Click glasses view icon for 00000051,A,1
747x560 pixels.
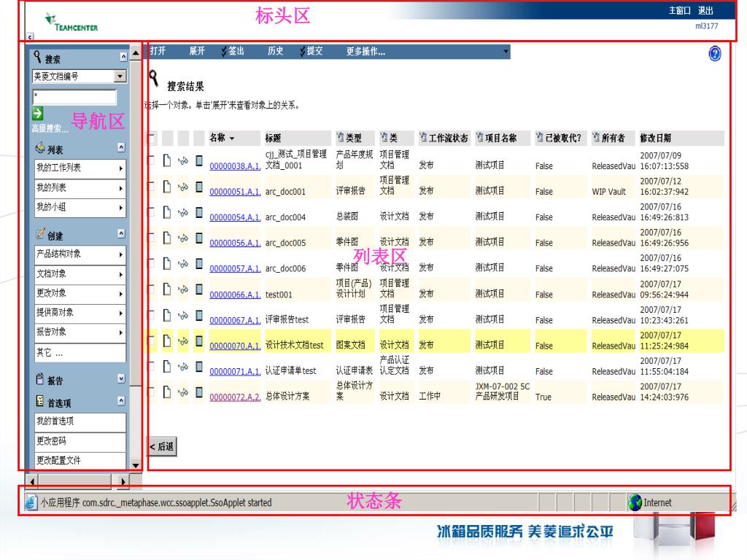[x=183, y=187]
